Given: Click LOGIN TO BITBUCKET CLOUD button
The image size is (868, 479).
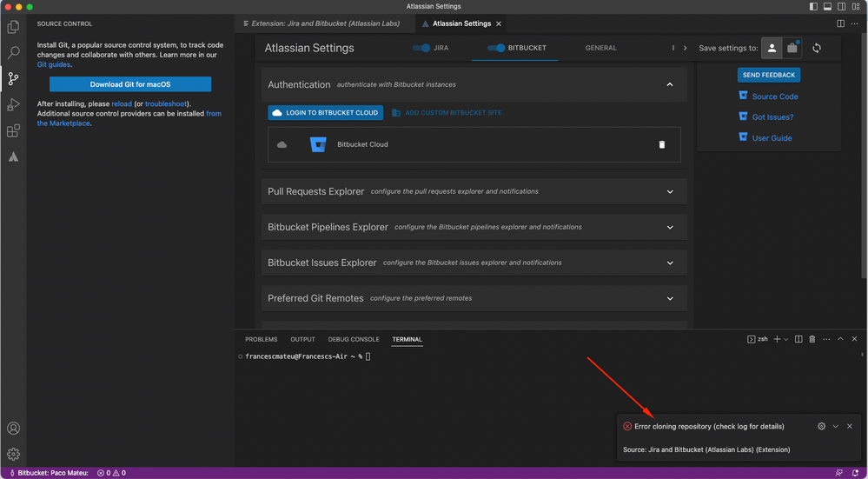Looking at the screenshot, I should 326,113.
